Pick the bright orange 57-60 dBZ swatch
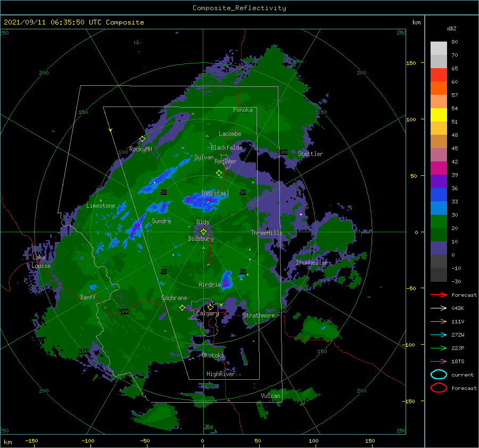 pos(439,88)
